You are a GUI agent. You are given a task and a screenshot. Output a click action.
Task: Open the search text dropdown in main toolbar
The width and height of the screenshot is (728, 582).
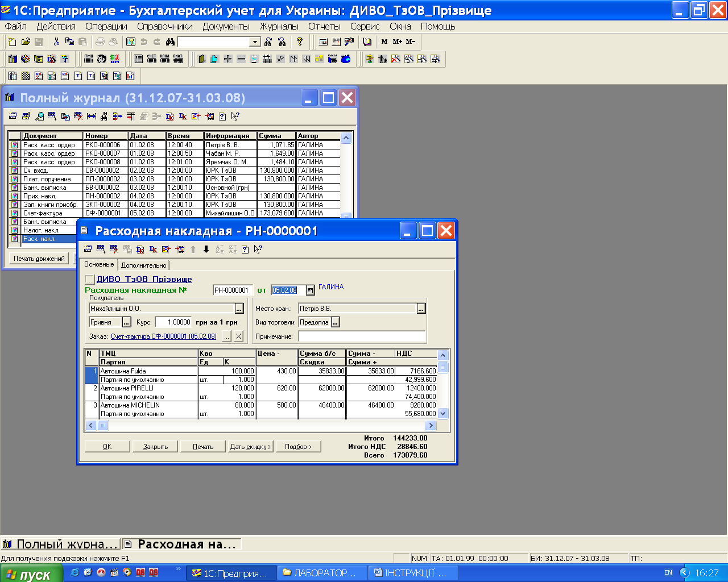255,41
